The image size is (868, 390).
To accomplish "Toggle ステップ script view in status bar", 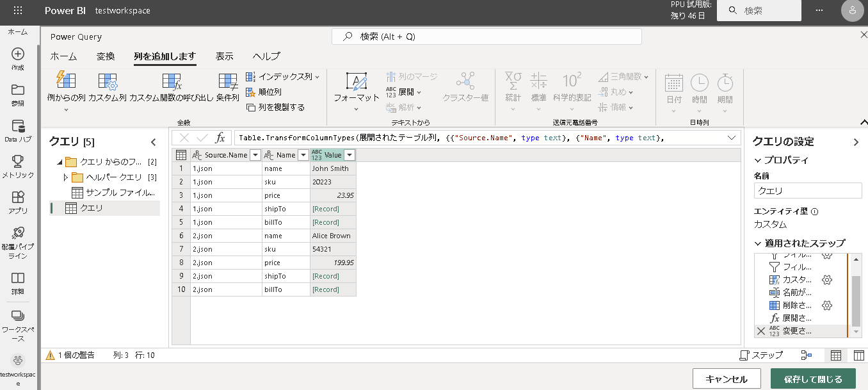I will click(760, 355).
